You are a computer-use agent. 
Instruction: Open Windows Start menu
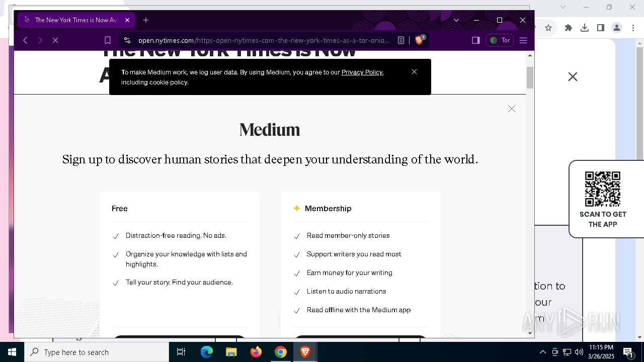12,352
